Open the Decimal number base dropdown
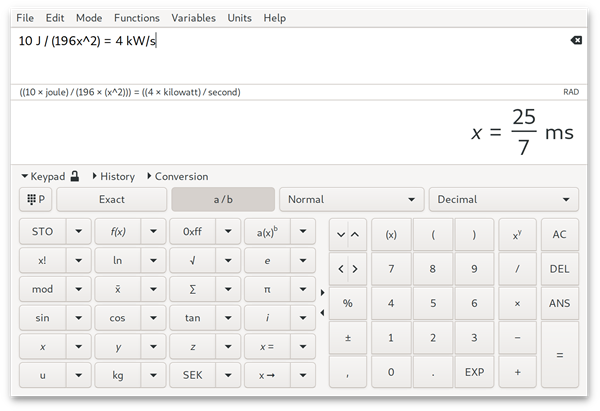Screen dimensions: 600x411 [x=503, y=199]
